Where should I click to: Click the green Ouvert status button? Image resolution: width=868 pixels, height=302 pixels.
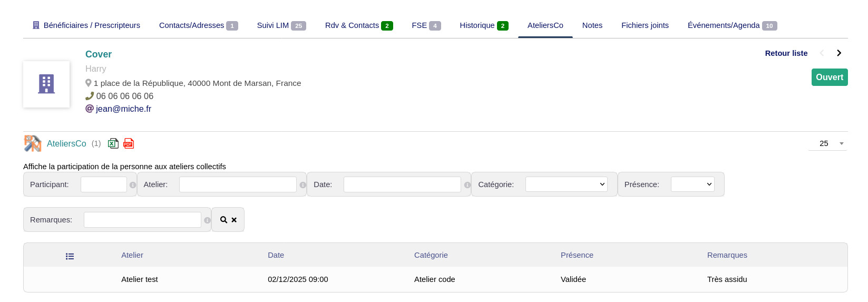point(829,77)
